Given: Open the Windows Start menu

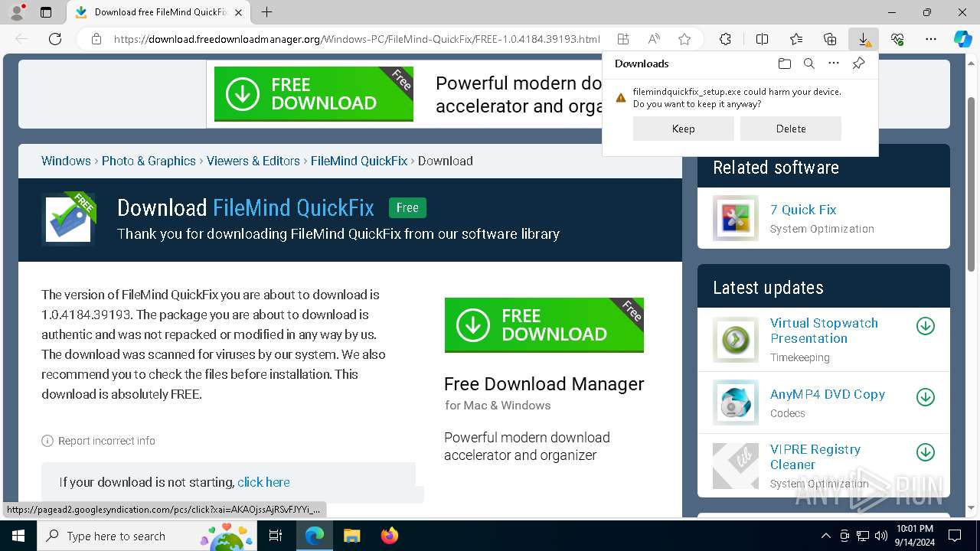Looking at the screenshot, I should click(x=18, y=536).
